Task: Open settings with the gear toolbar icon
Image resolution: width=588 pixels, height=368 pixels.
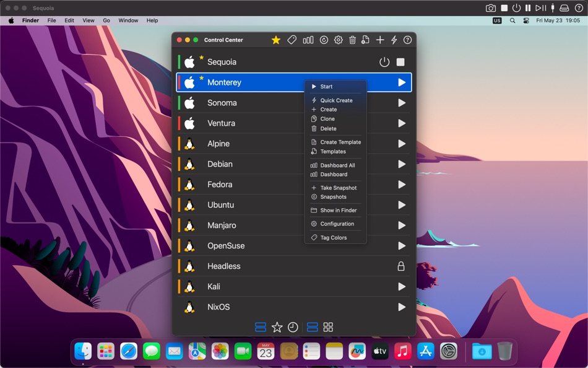Action: [x=338, y=40]
